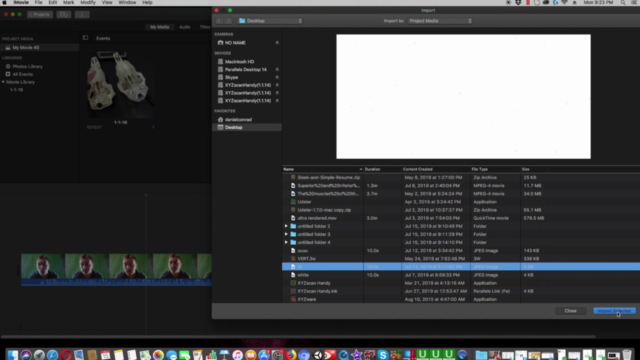Open App Store from the dock
The width and height of the screenshot is (640, 360).
tap(264, 355)
